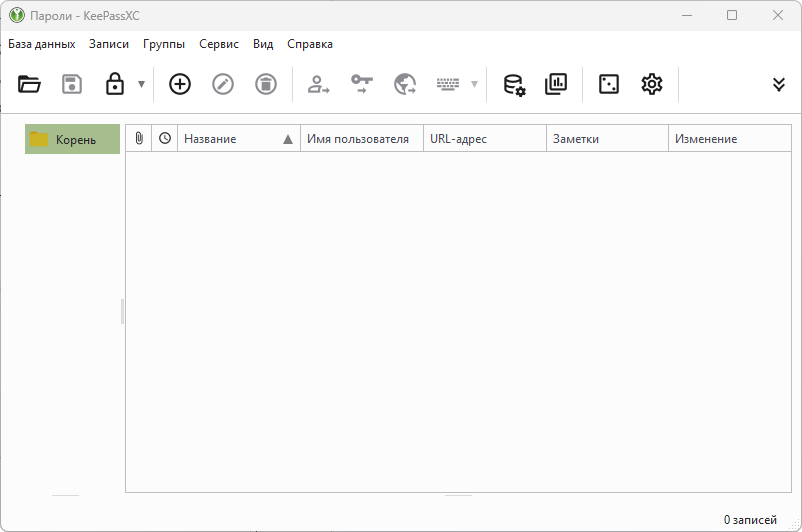Screen dimensions: 802x532
Task: Click the attachments paperclip column header
Action: coord(139,139)
